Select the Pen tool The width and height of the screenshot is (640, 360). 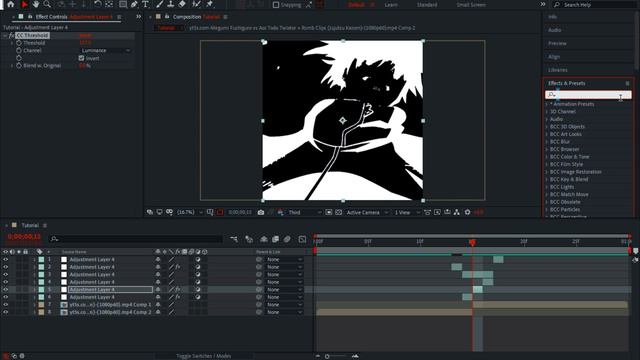pos(134,4)
